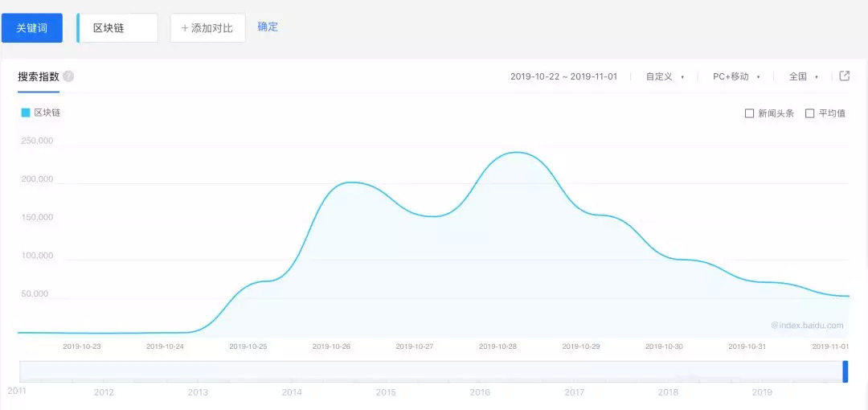Click the export/share icon

click(845, 76)
